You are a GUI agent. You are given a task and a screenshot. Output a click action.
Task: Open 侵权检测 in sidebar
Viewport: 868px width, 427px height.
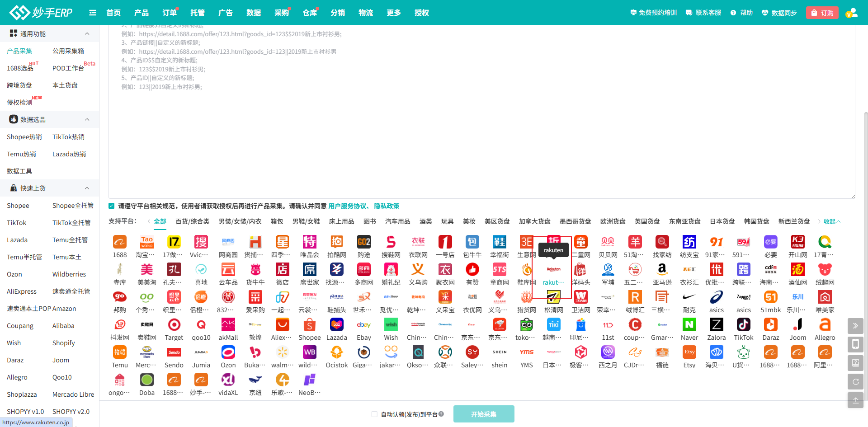click(x=19, y=103)
